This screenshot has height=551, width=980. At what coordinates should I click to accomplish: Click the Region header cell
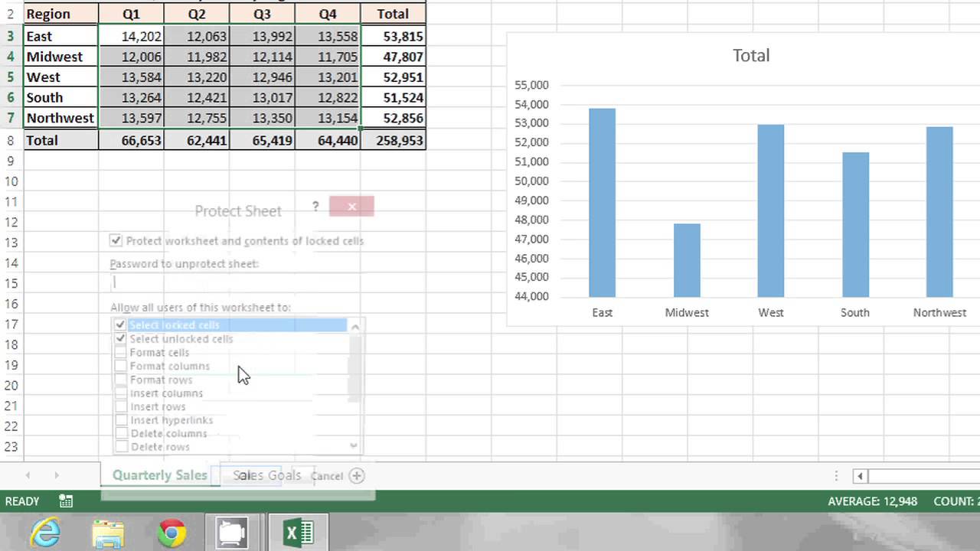coord(61,14)
